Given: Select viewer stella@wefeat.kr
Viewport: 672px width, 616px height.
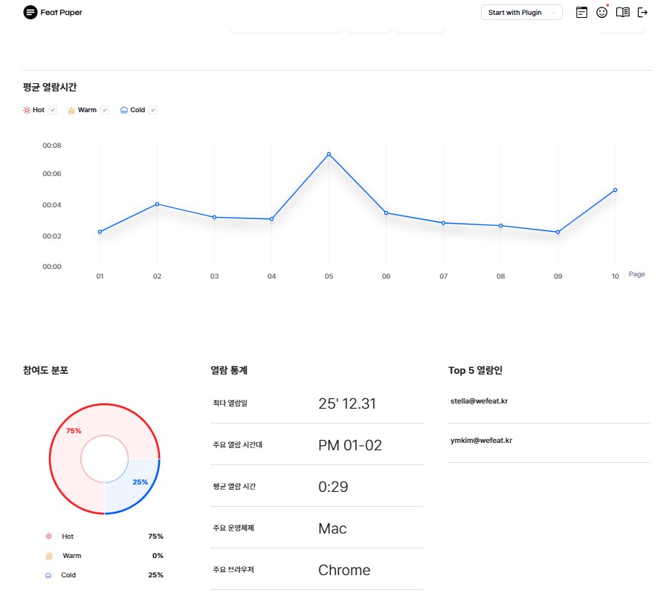Looking at the screenshot, I should tap(479, 401).
